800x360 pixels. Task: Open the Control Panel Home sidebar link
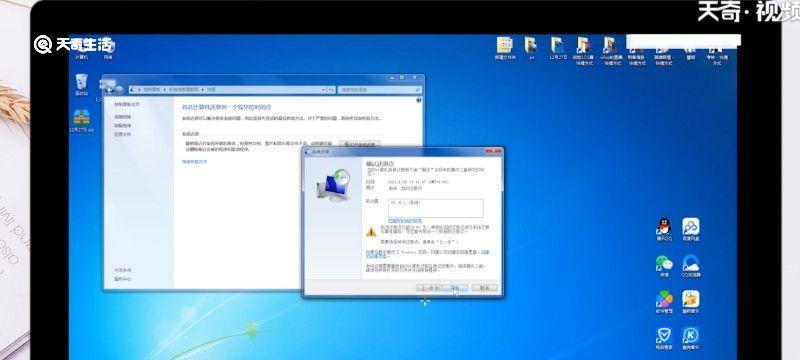[126, 104]
